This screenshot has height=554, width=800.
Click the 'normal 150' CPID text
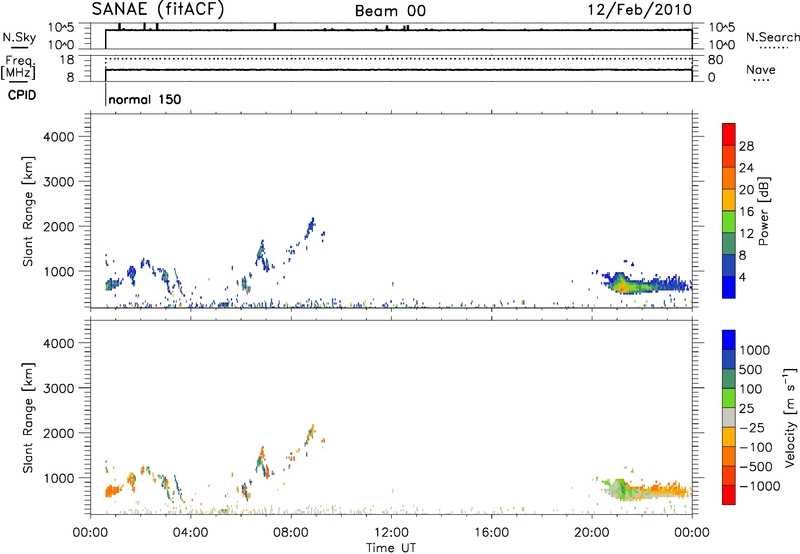coord(145,99)
